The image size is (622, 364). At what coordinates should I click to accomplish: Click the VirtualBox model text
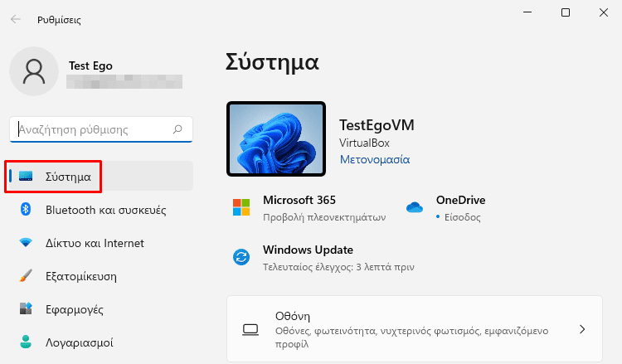click(x=364, y=143)
